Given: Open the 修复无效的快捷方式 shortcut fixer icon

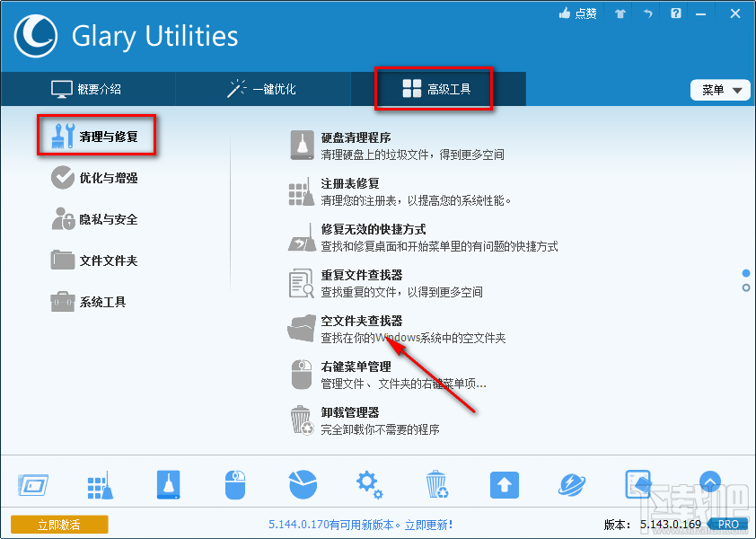Looking at the screenshot, I should (x=301, y=235).
